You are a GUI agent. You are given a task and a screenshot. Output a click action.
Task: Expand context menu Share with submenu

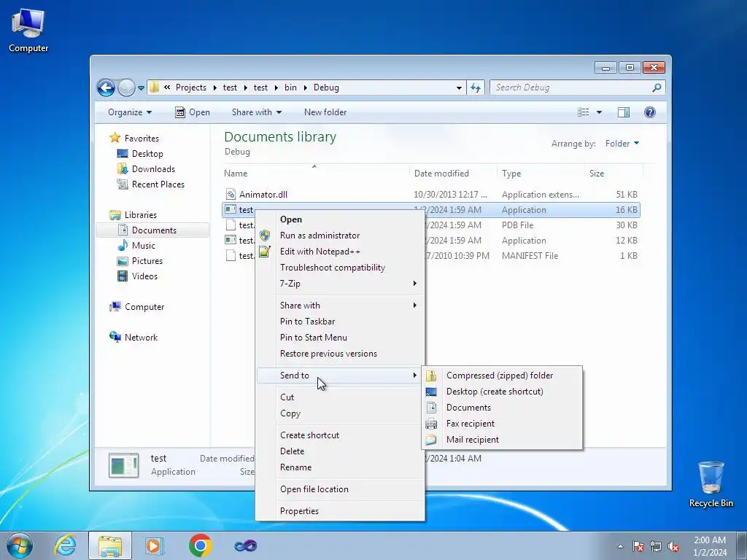click(340, 306)
